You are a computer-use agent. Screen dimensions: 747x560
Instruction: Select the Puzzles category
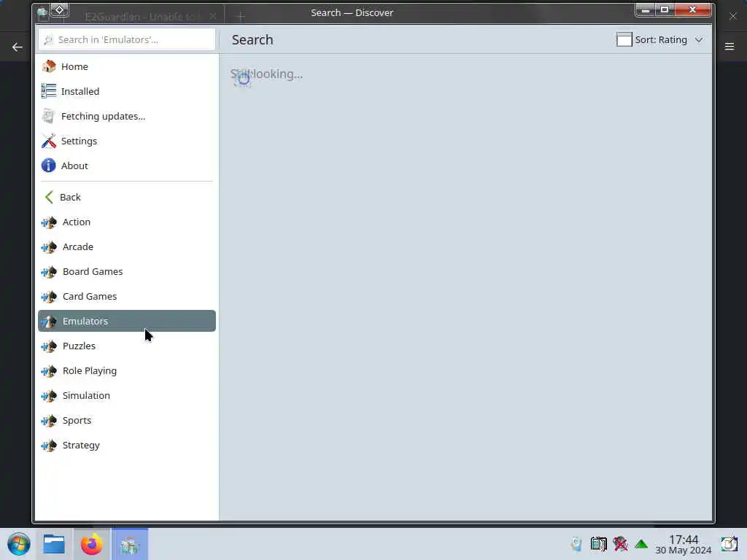pyautogui.click(x=127, y=346)
